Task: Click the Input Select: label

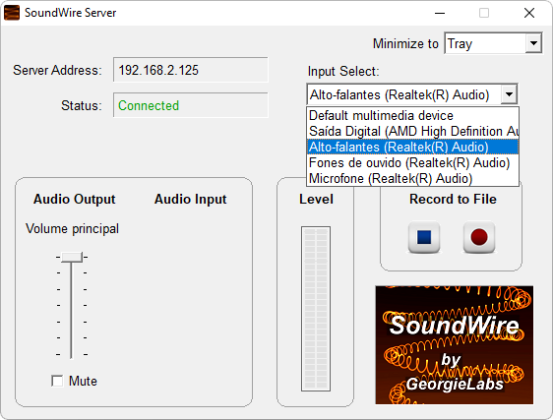Action: (x=344, y=71)
